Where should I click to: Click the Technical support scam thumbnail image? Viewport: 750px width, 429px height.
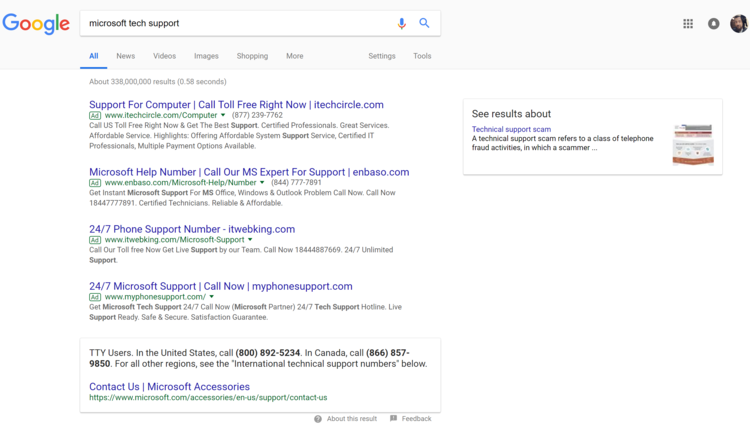click(693, 144)
